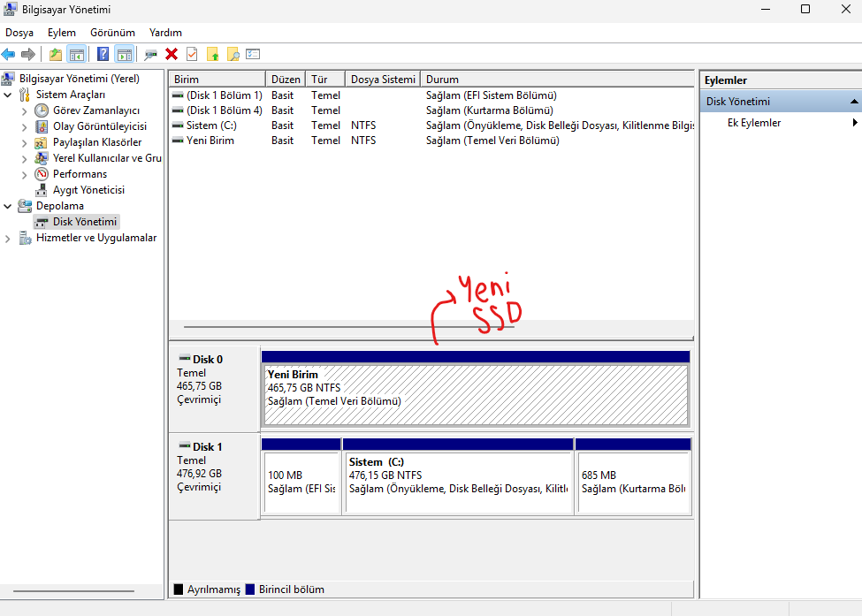Click the Forward arrow toolbar icon
Viewport: 862px width, 616px height.
(27, 55)
